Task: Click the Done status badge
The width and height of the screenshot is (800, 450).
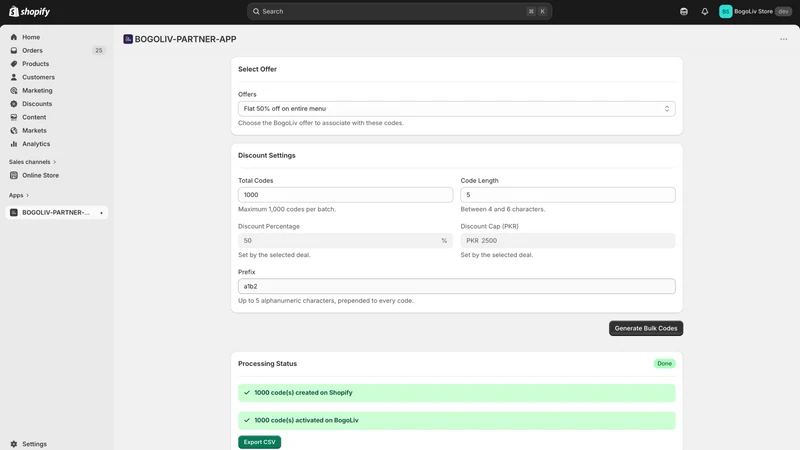Action: click(664, 364)
